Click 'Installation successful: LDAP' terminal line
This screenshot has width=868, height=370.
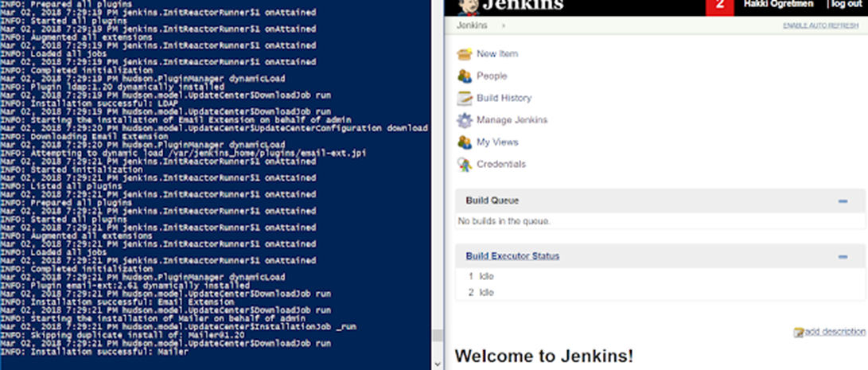click(89, 103)
